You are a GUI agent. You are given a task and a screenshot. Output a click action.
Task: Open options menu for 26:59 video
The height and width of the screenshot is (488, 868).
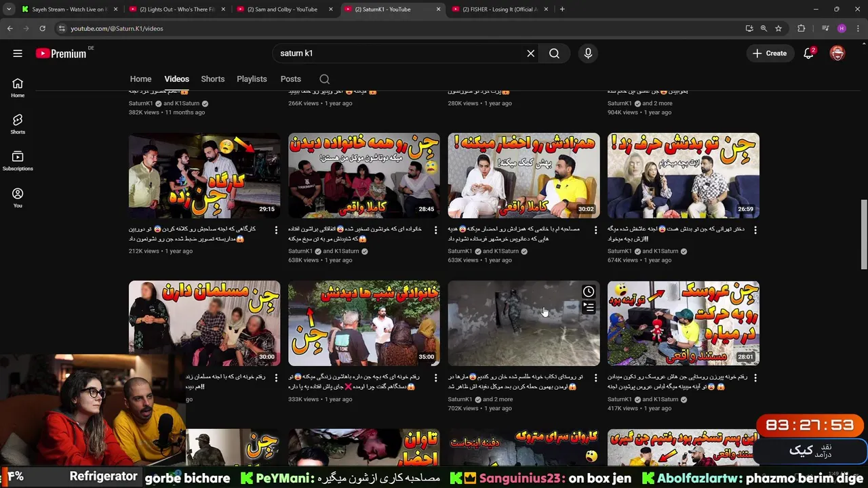pyautogui.click(x=755, y=230)
